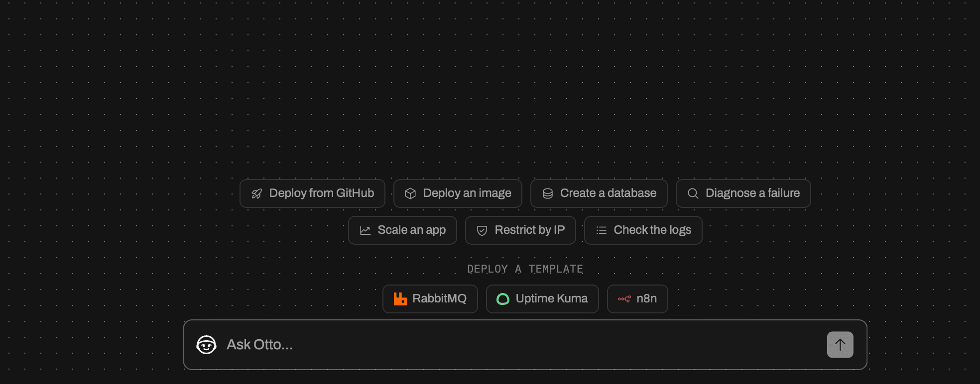Select the Uptime Kuma template
The height and width of the screenshot is (384, 980).
pyautogui.click(x=542, y=299)
